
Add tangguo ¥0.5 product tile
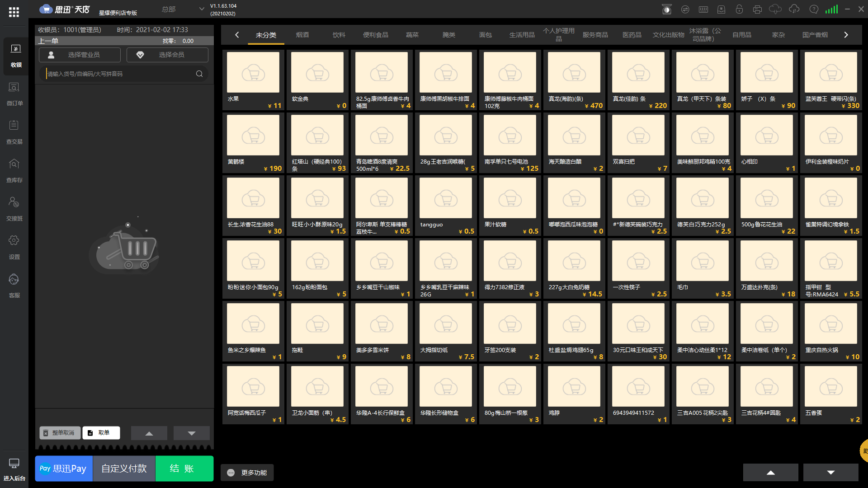pos(446,206)
